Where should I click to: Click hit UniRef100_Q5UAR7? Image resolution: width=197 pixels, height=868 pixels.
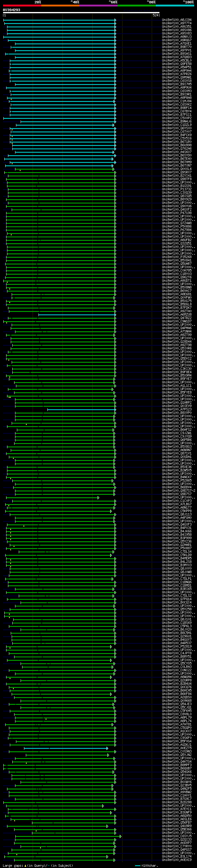click(x=177, y=264)
